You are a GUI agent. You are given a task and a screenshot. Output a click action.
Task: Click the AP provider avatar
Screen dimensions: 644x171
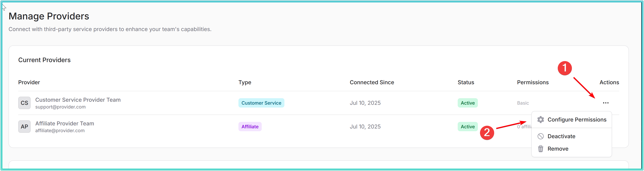pyautogui.click(x=24, y=127)
